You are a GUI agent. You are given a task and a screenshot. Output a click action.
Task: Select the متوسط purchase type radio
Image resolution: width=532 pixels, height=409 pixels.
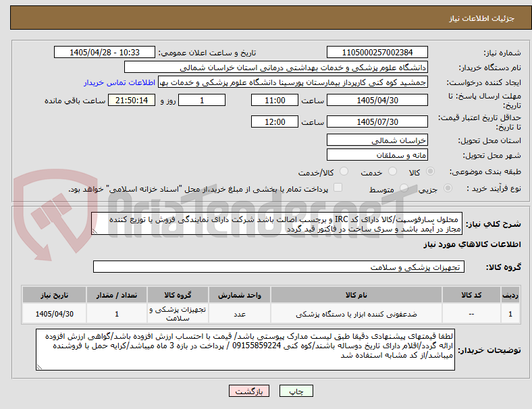tap(404, 188)
